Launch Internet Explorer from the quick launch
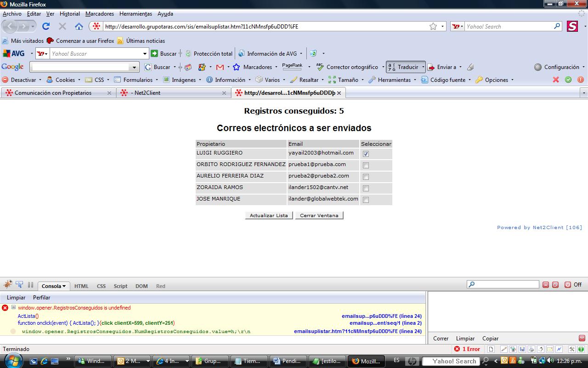The image size is (588, 368). pos(44,361)
